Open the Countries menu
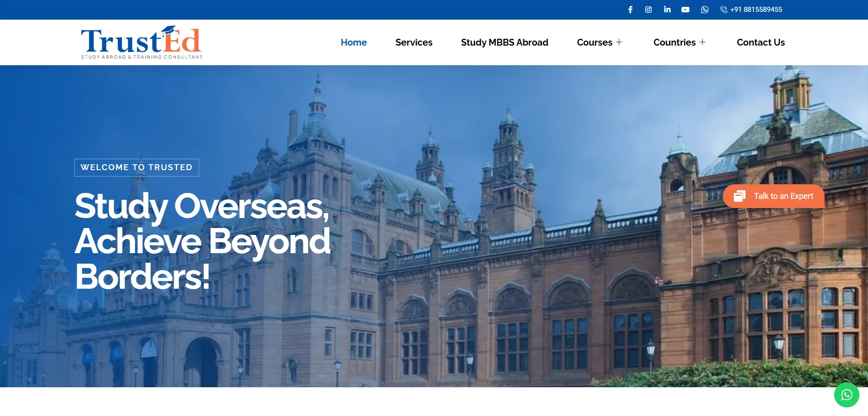The width and height of the screenshot is (868, 416). 674,42
